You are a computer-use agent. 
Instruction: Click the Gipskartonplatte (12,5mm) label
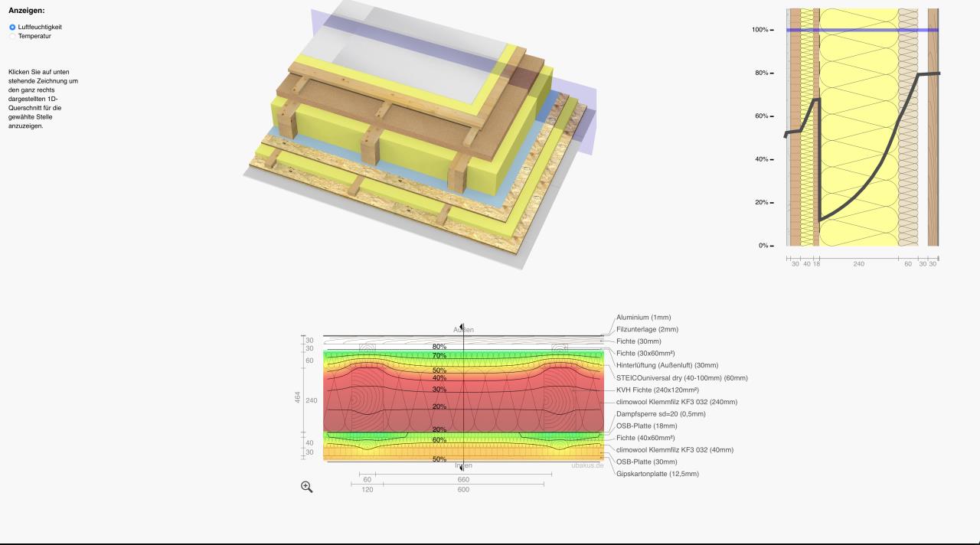[x=657, y=474]
